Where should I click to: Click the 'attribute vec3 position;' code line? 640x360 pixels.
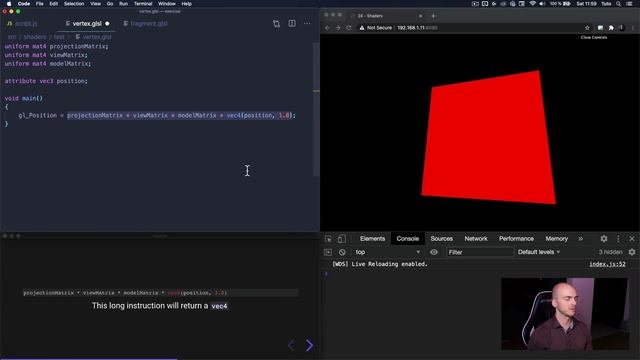[46, 81]
